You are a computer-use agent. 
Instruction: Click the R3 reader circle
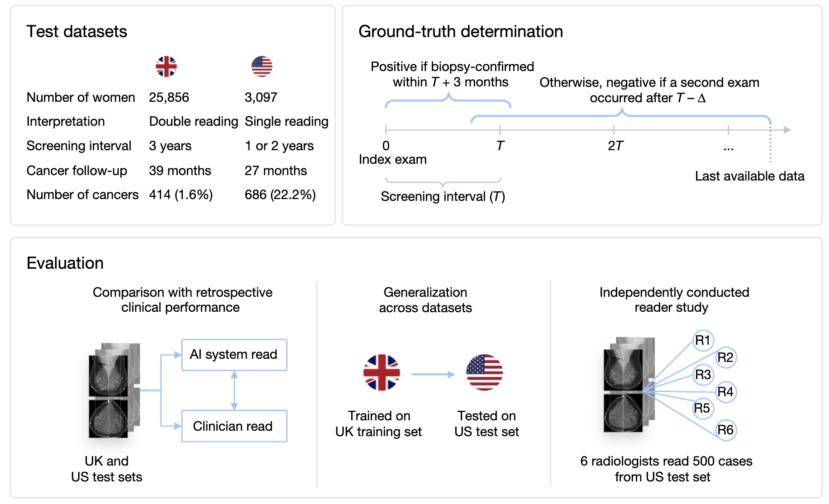tap(703, 375)
